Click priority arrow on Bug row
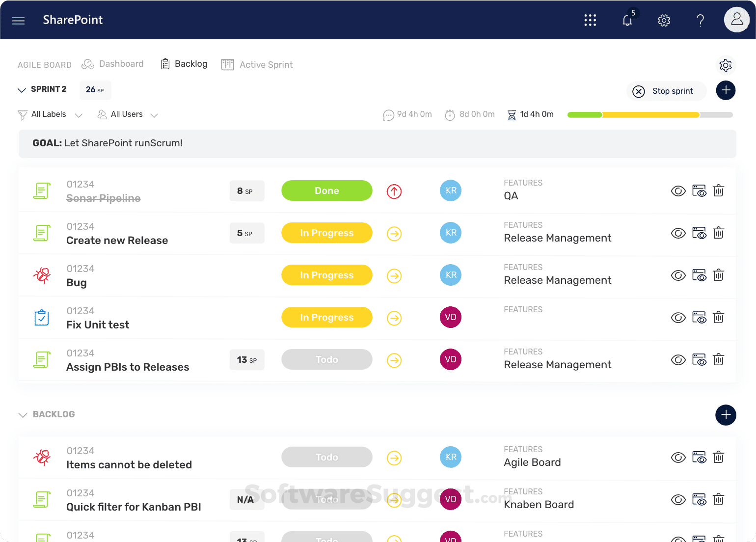 tap(394, 276)
